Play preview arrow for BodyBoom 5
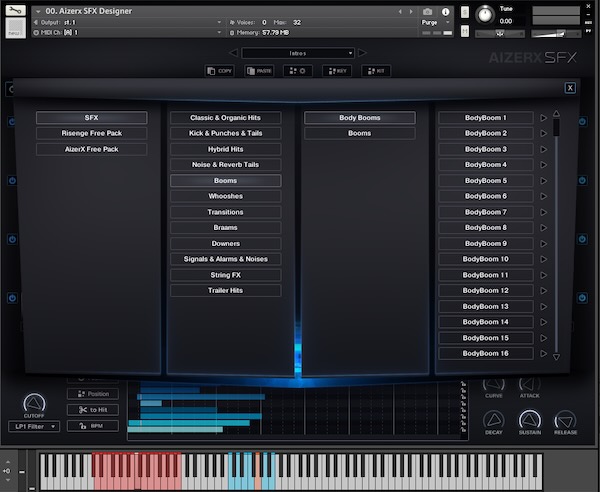The image size is (600, 492). pyautogui.click(x=543, y=181)
